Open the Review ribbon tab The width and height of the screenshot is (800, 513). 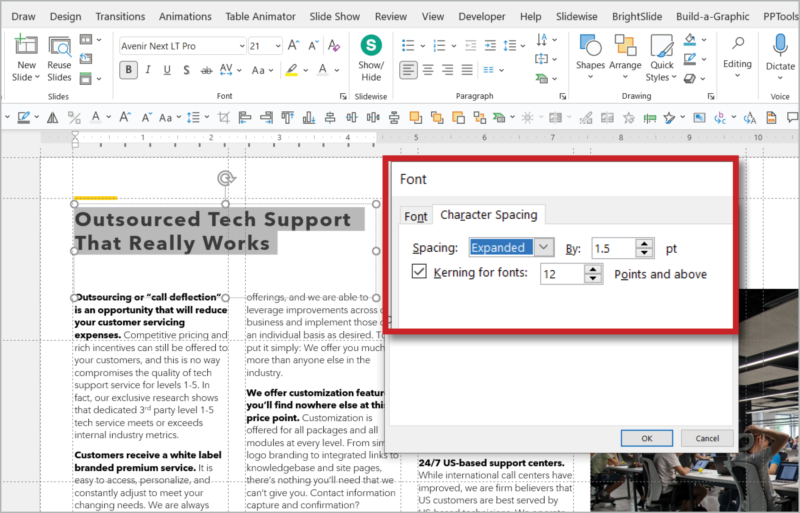pyautogui.click(x=391, y=16)
